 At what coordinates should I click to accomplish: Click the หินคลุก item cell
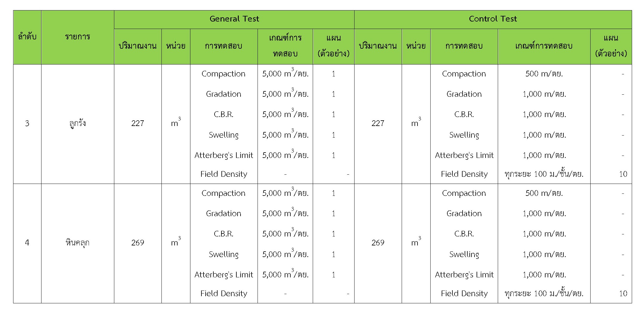pos(78,243)
